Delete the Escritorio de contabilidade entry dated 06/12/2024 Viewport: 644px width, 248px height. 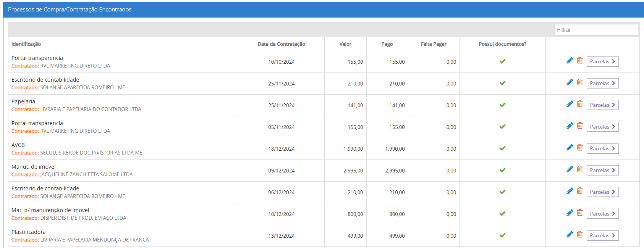click(579, 191)
